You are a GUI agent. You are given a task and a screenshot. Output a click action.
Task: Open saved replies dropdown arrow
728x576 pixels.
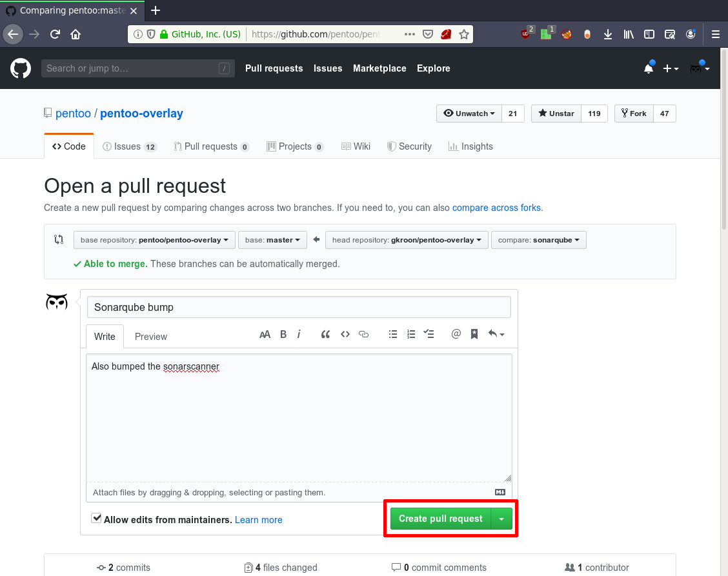(496, 334)
